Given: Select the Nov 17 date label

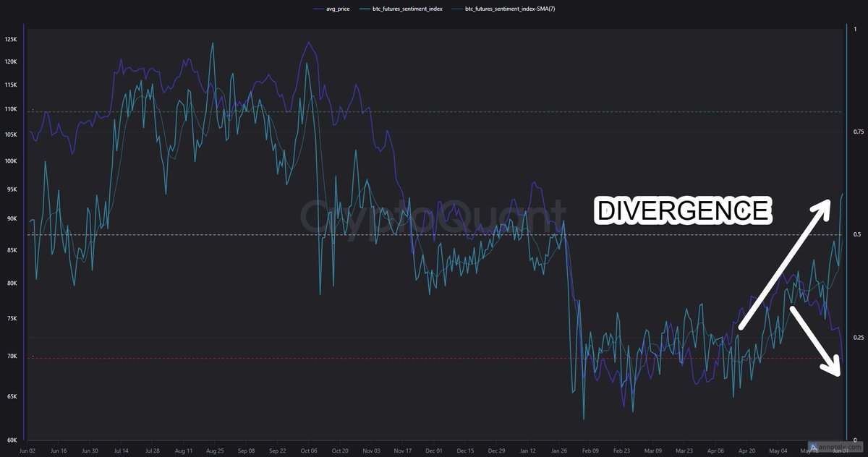Looking at the screenshot, I should pyautogui.click(x=401, y=450).
